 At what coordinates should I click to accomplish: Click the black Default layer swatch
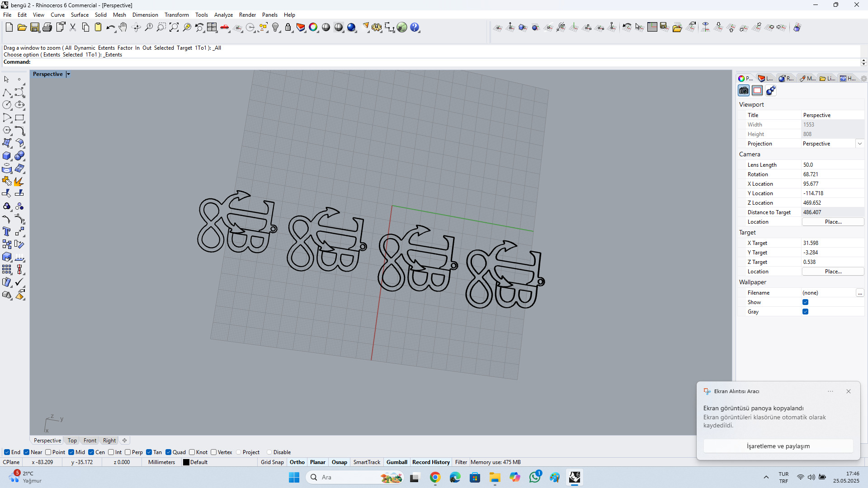coord(186,462)
